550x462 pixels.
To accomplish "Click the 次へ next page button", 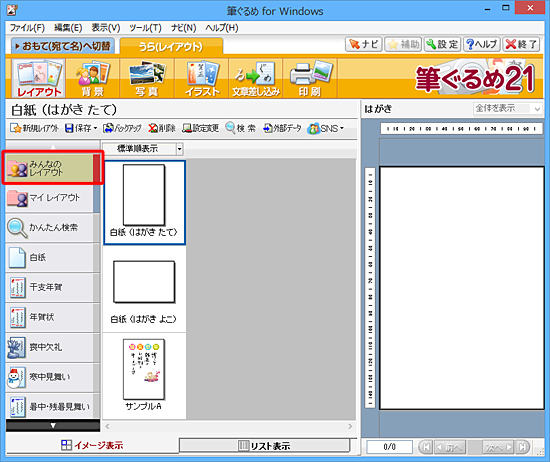I will pyautogui.click(x=498, y=447).
